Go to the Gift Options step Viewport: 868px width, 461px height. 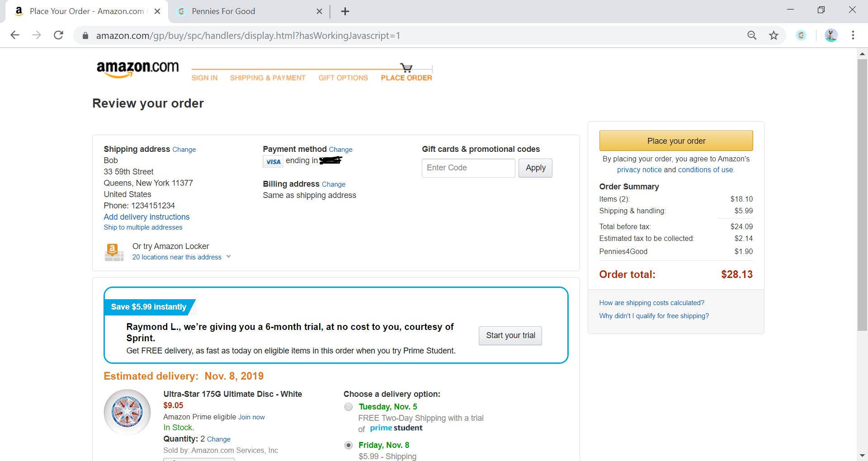point(343,78)
